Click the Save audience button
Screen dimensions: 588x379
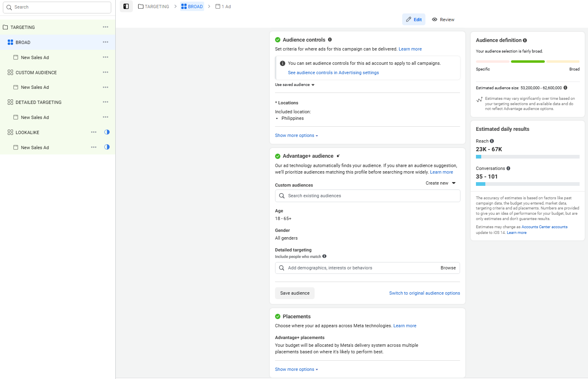click(x=295, y=293)
